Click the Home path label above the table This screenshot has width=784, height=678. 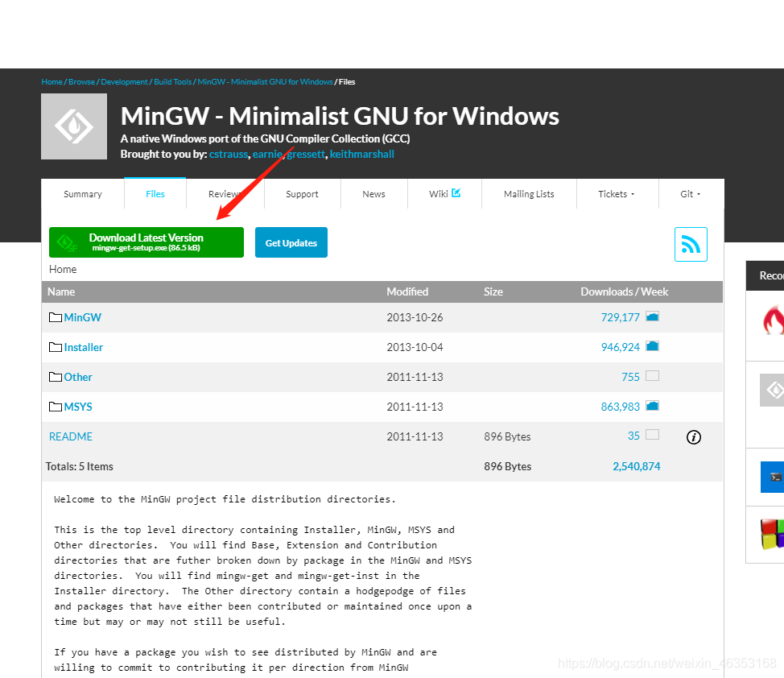[x=63, y=269]
